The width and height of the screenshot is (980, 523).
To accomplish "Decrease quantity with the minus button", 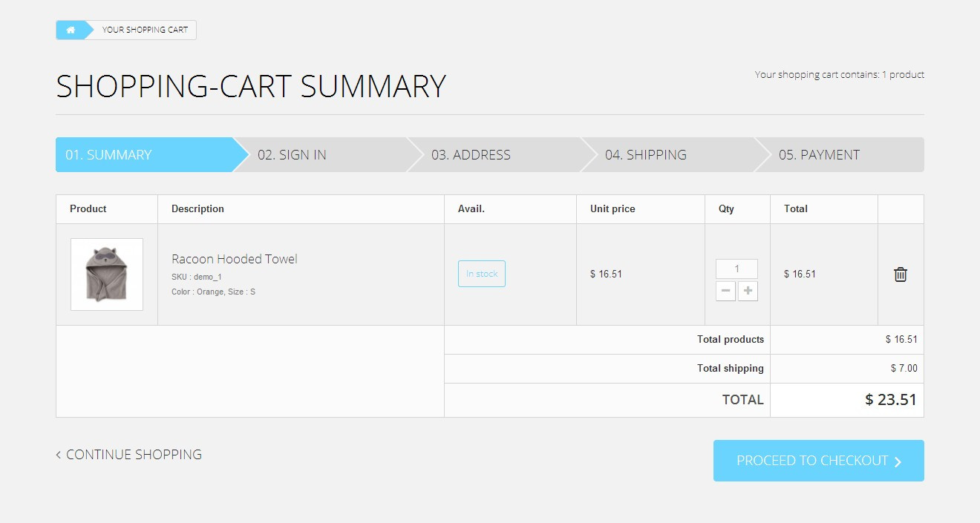I will pyautogui.click(x=725, y=291).
